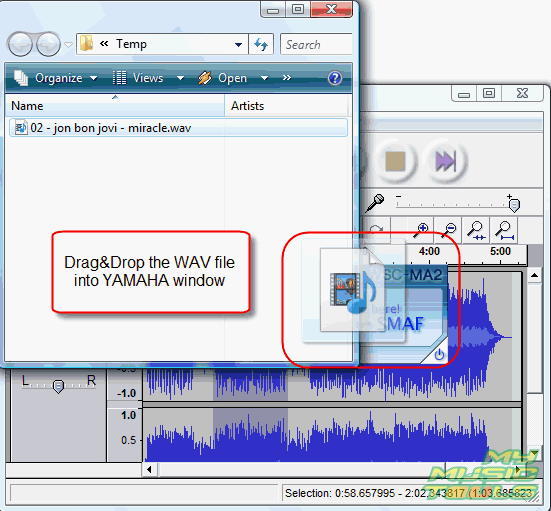Screen dimensions: 551x511
Task: Click the folder icon in address bar
Action: click(86, 44)
